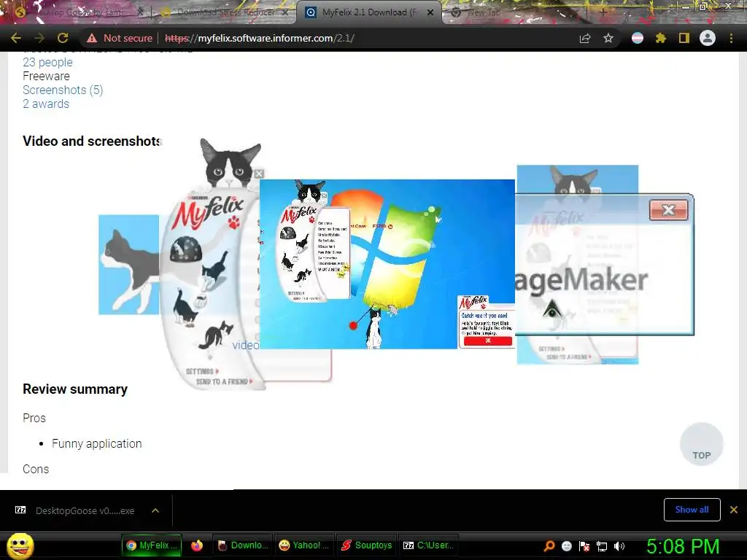This screenshot has height=560, width=747.
Task: Toggle the browser side panel icon
Action: coord(684,38)
